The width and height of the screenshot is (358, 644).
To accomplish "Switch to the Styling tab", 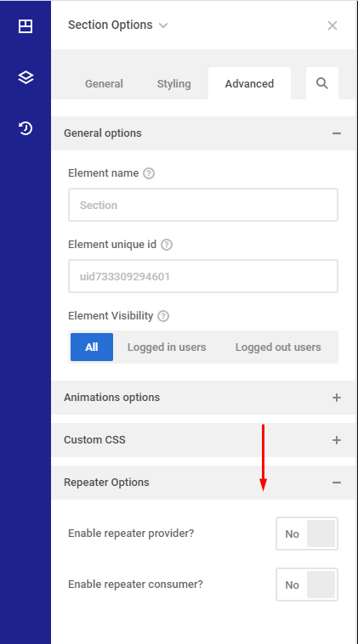I will point(173,84).
